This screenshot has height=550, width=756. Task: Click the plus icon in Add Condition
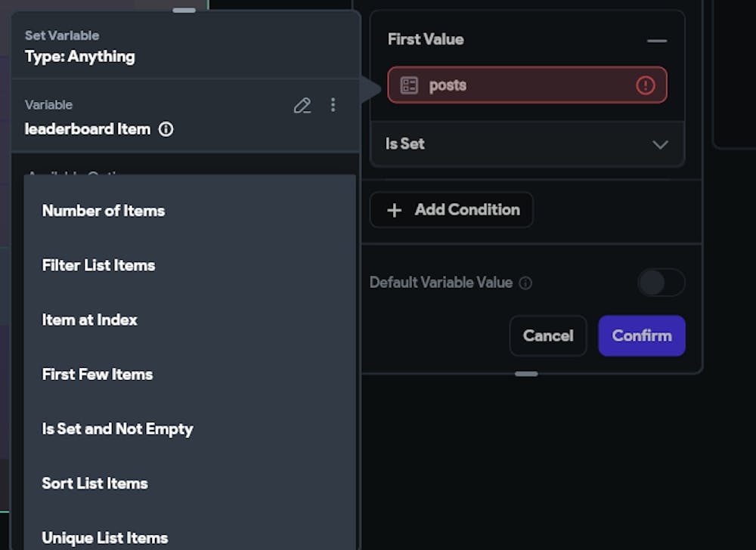tap(395, 210)
